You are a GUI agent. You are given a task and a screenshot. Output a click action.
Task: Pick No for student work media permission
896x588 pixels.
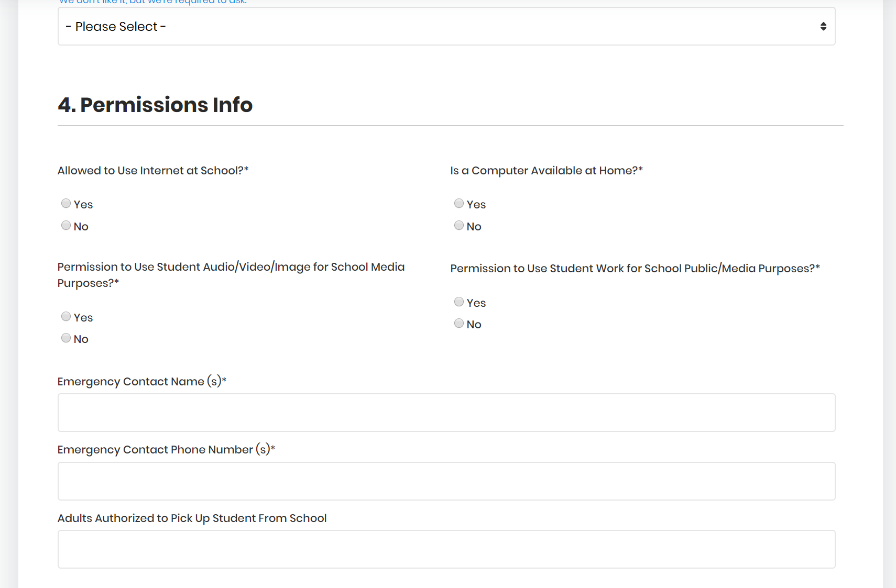click(x=459, y=323)
